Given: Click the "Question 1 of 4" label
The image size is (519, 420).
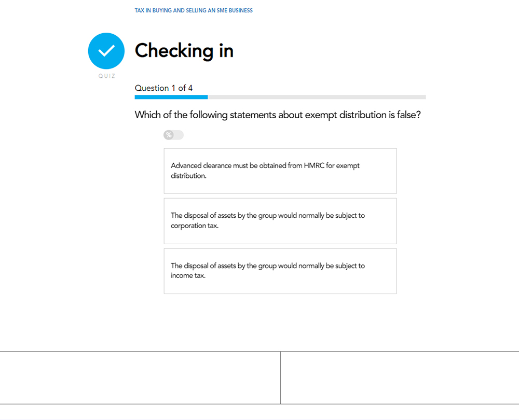Looking at the screenshot, I should coord(163,88).
